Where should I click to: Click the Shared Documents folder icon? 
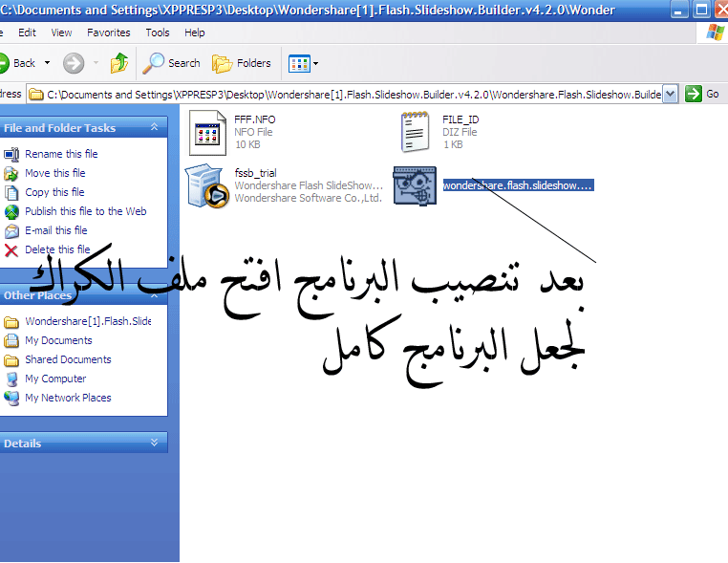pos(11,360)
